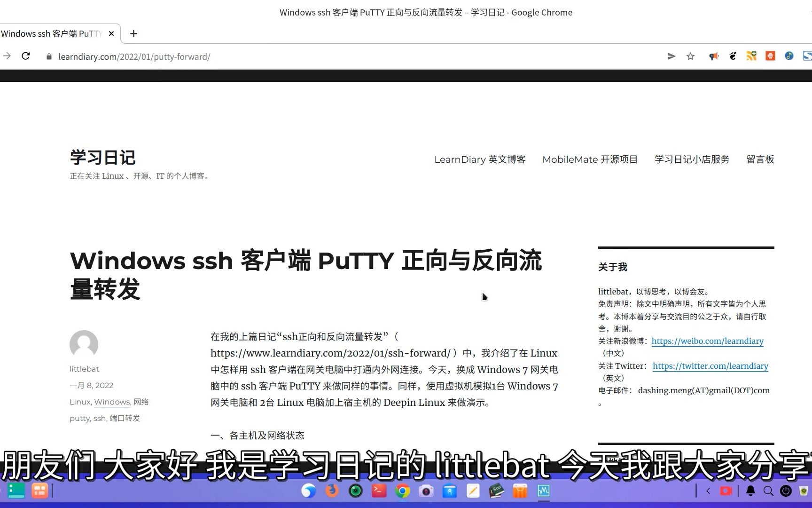Click the article title heading
Screen dimensions: 812x508
(306, 275)
